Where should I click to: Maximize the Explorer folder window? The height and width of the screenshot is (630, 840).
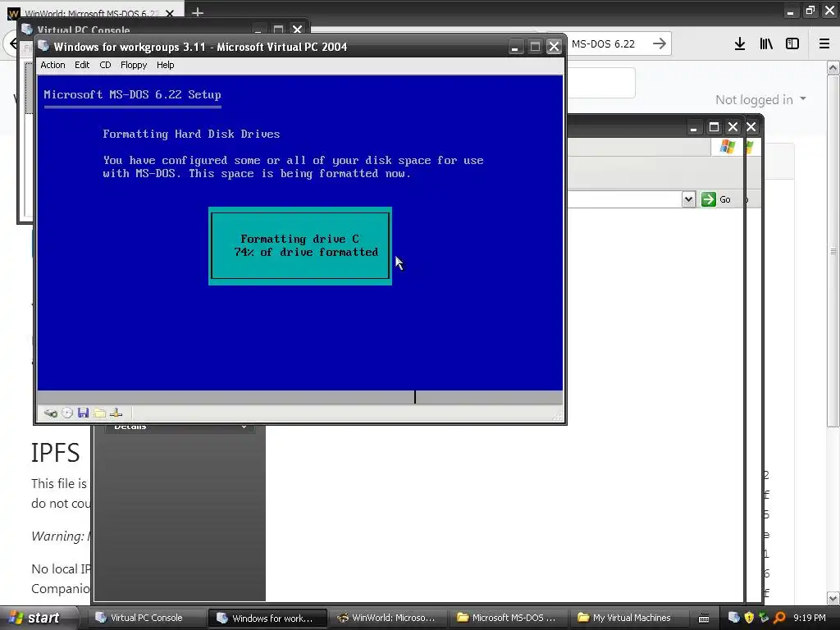[x=714, y=127]
